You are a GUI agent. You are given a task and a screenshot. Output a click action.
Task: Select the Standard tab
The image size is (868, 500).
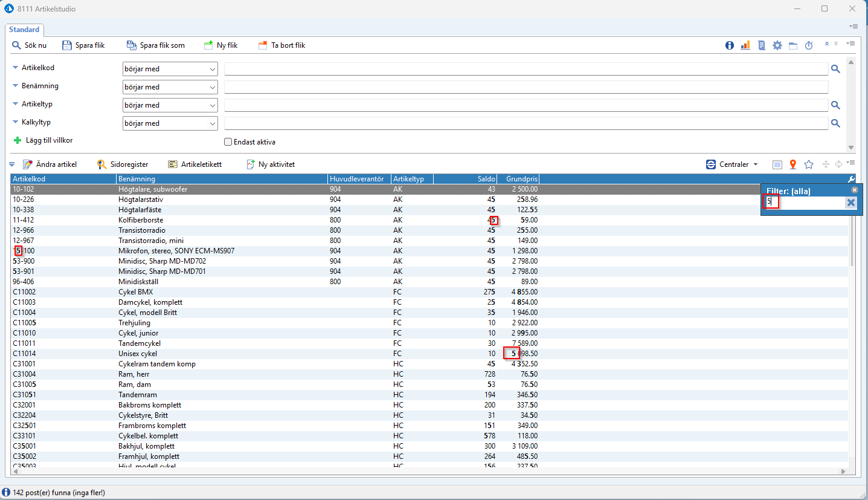24,30
